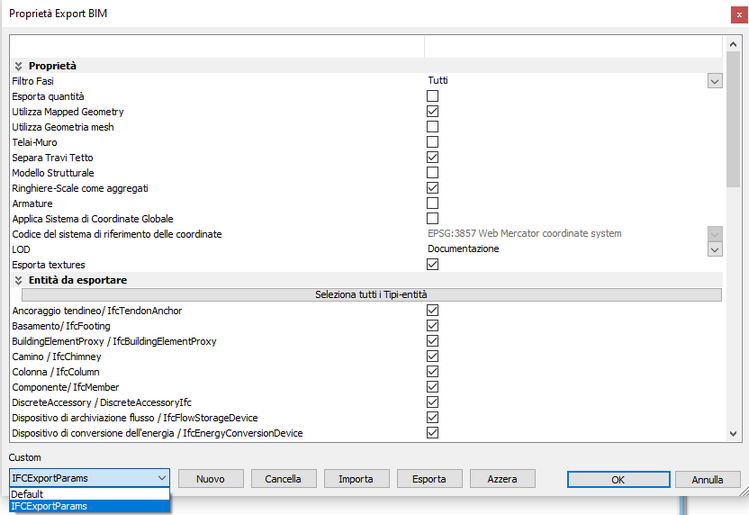
Task: Click the EPSG:3857 Web Mercator value
Action: tap(524, 233)
